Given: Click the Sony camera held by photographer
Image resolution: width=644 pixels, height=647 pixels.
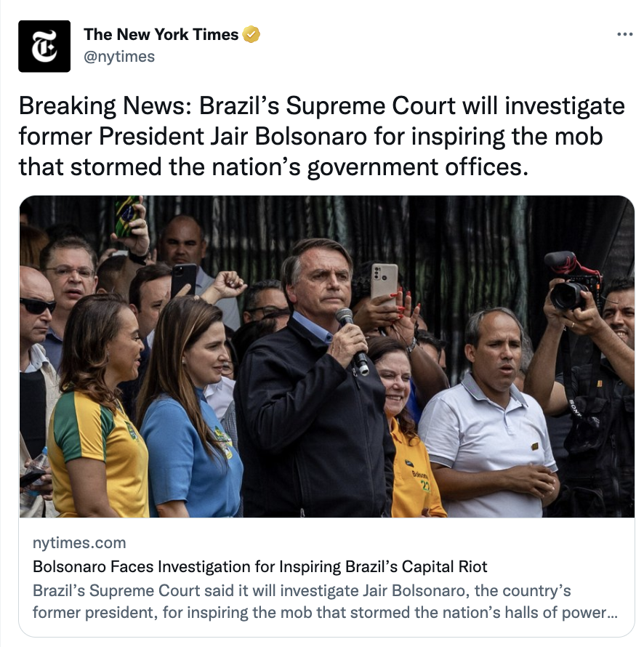Looking at the screenshot, I should pos(573,282).
